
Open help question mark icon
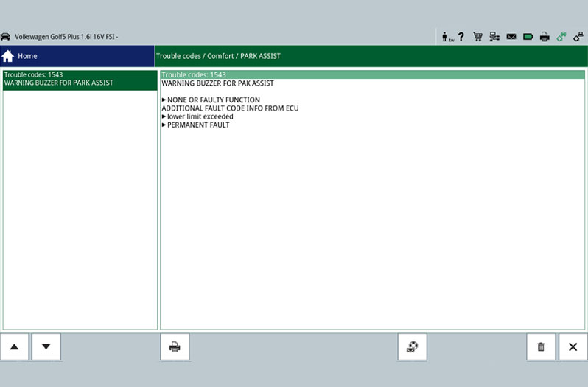point(461,37)
